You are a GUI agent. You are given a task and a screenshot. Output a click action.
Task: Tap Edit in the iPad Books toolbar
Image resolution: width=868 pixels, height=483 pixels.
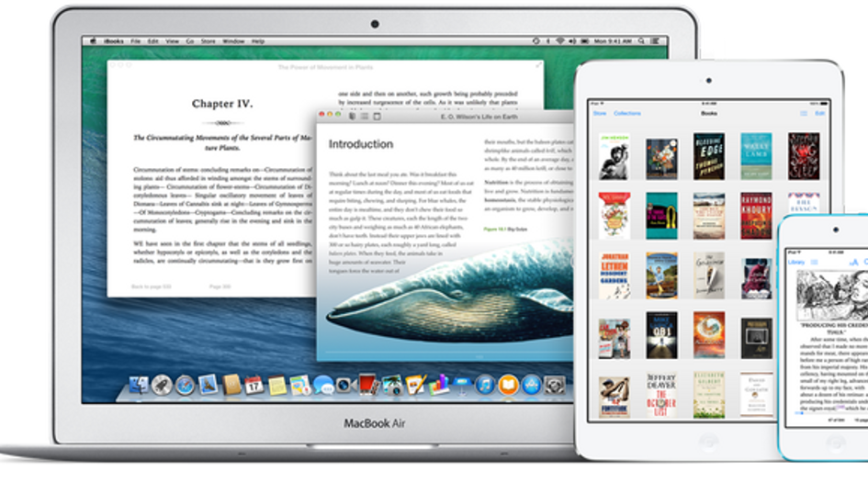(820, 113)
